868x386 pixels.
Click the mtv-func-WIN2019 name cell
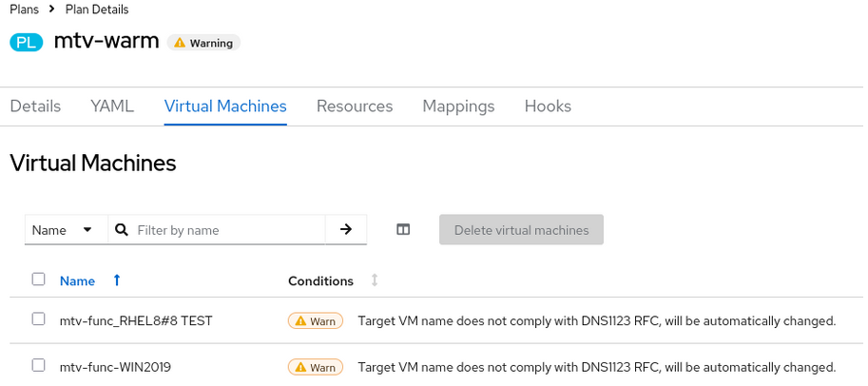(x=115, y=367)
